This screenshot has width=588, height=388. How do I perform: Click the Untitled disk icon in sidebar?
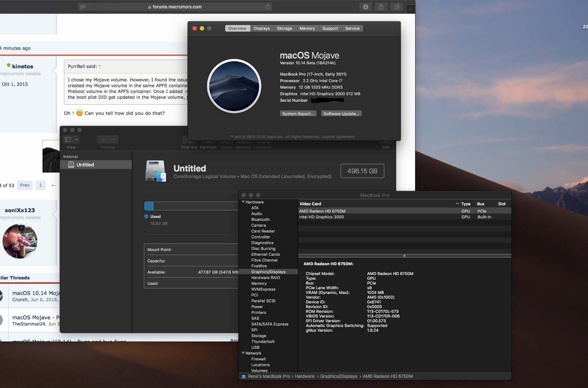pos(71,165)
